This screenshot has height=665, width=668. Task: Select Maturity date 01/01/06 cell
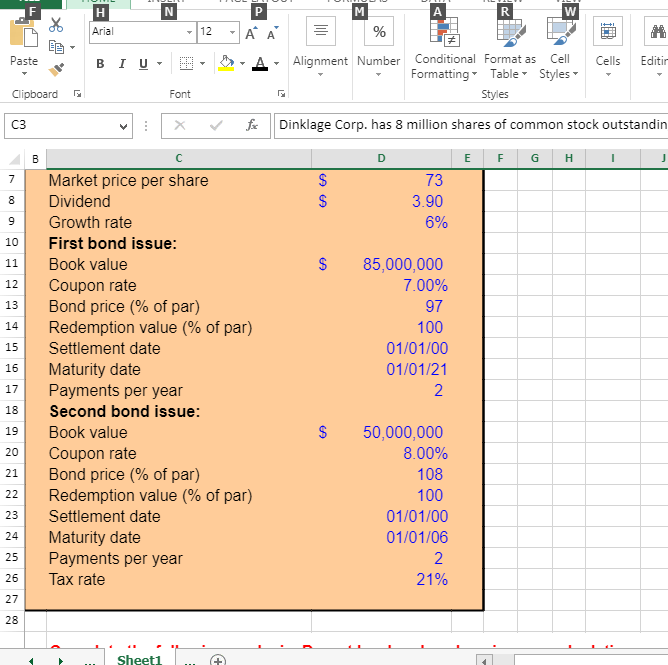click(381, 537)
